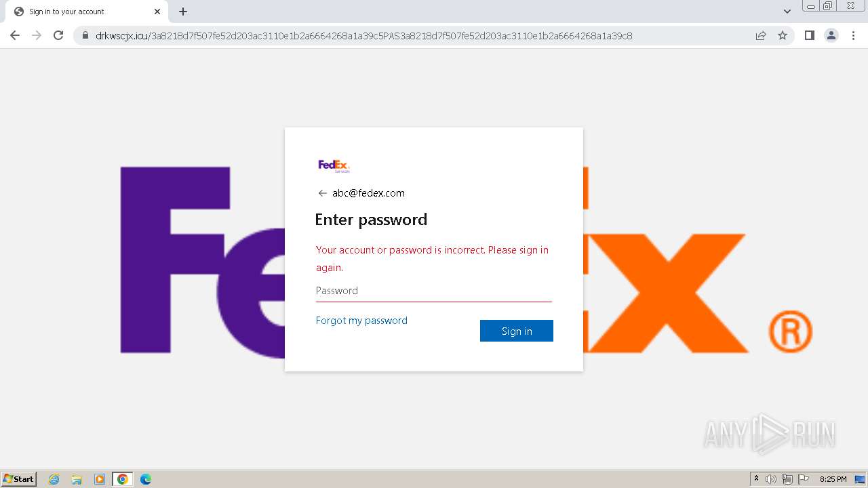Open the Chrome three-dot menu
868x488 pixels.
coord(853,35)
